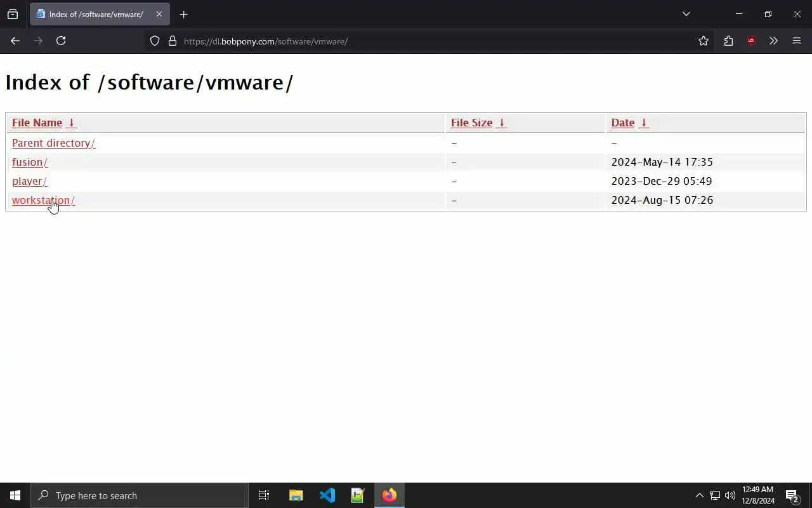Select the Index of /software/vmware/ tab
The width and height of the screenshot is (812, 508).
100,14
